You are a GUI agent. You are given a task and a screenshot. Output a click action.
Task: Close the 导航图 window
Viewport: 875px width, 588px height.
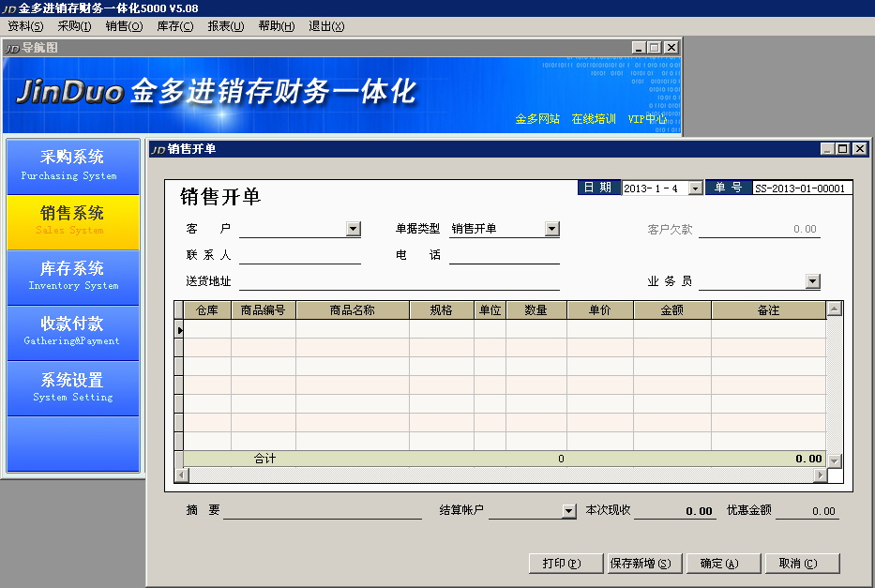(671, 48)
